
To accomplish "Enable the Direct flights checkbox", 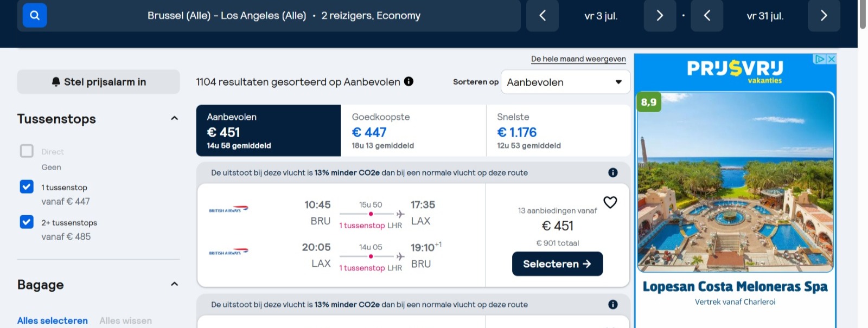I will tap(27, 151).
